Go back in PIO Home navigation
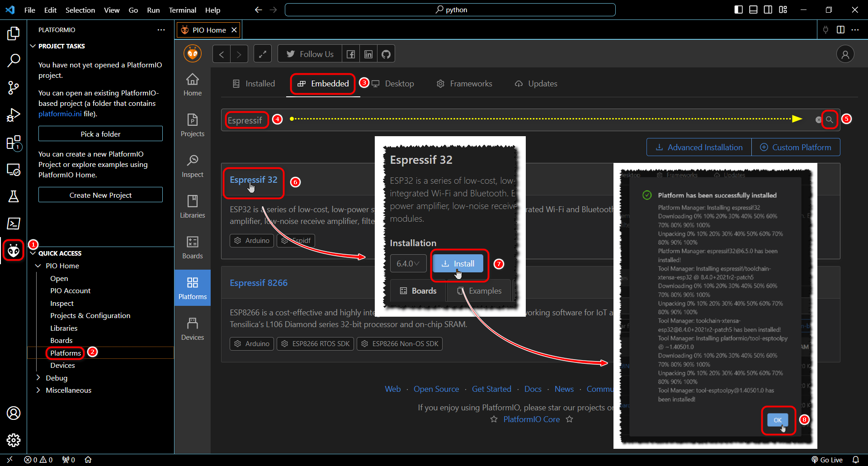 click(222, 54)
